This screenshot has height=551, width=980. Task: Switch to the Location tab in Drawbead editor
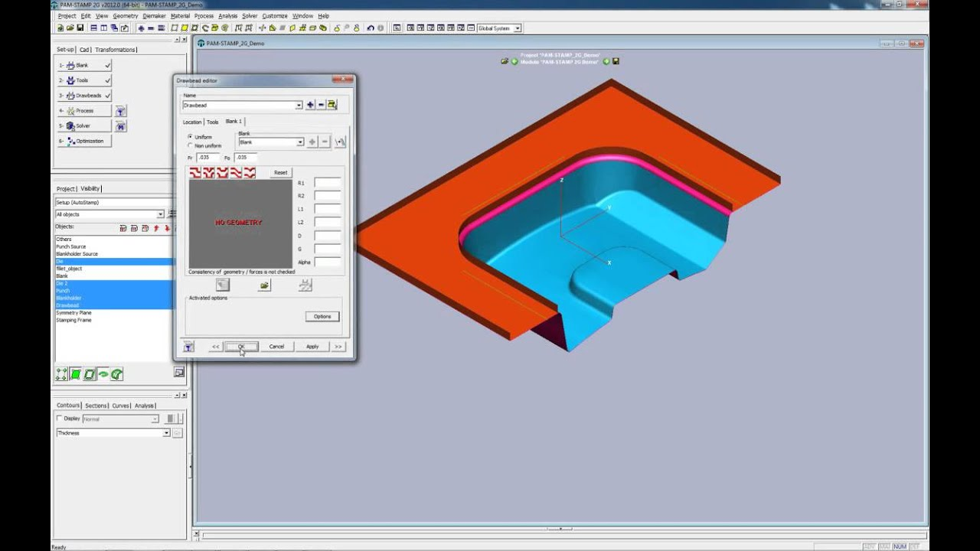[192, 122]
